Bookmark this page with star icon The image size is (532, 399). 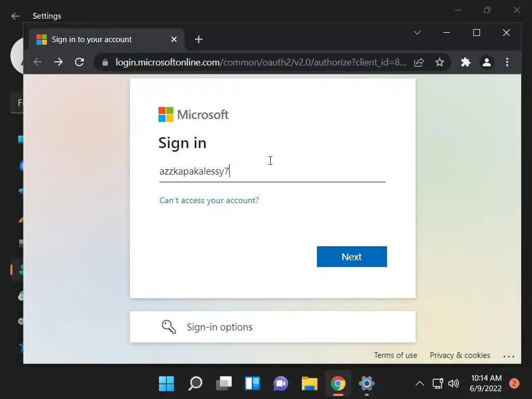click(440, 62)
